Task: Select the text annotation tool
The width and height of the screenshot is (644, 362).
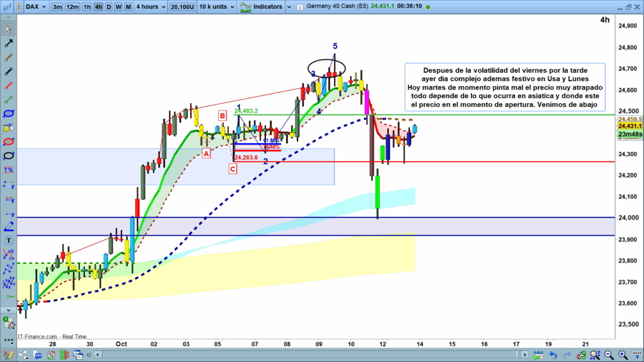Action: 9,241
